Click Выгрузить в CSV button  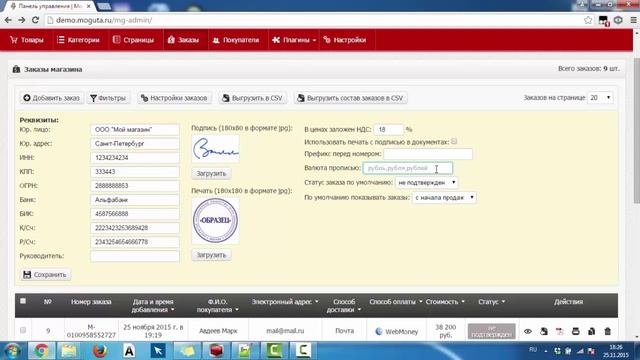(253, 98)
